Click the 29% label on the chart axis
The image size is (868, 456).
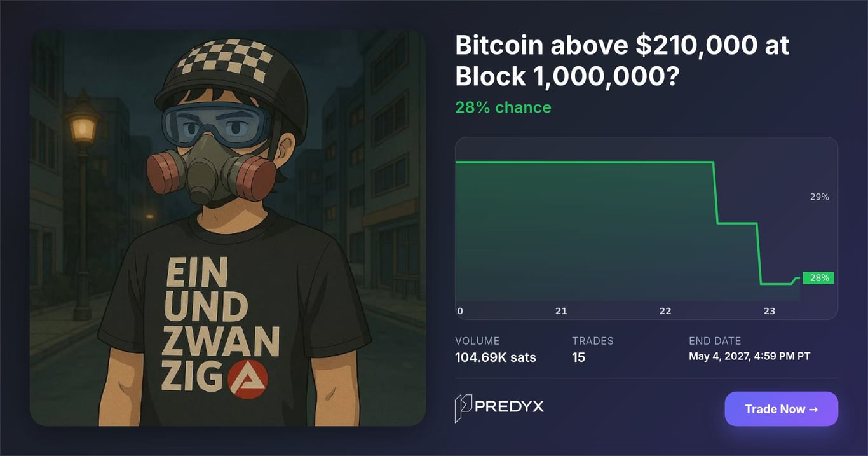pos(819,197)
